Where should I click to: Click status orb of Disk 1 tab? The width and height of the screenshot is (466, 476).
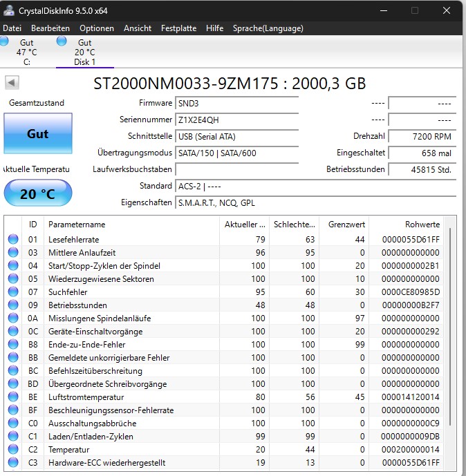(x=62, y=41)
